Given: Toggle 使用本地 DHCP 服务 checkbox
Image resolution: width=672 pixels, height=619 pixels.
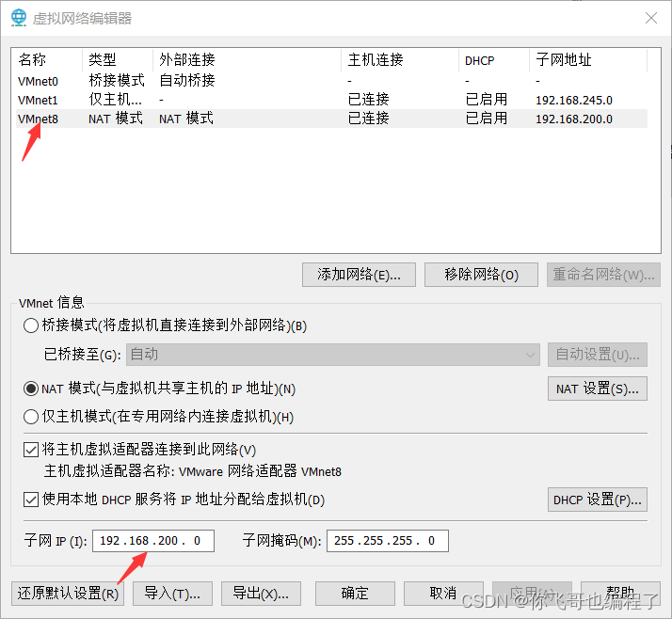Looking at the screenshot, I should [x=31, y=500].
